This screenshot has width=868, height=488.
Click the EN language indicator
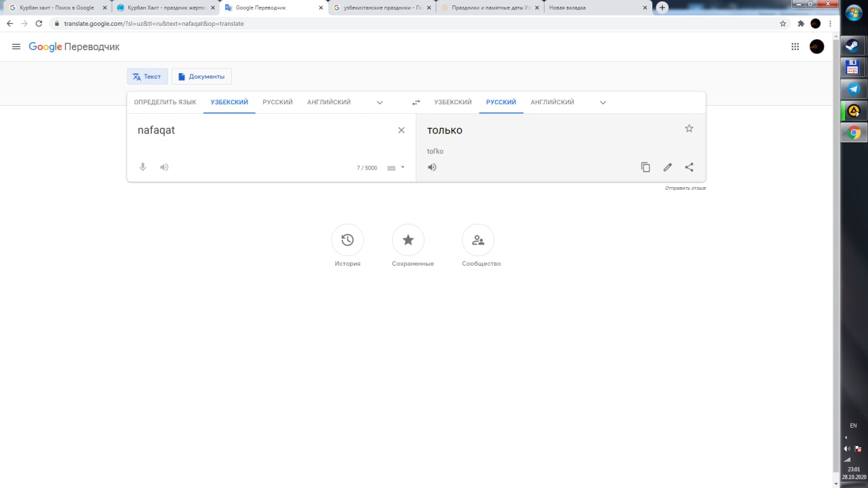(x=853, y=426)
